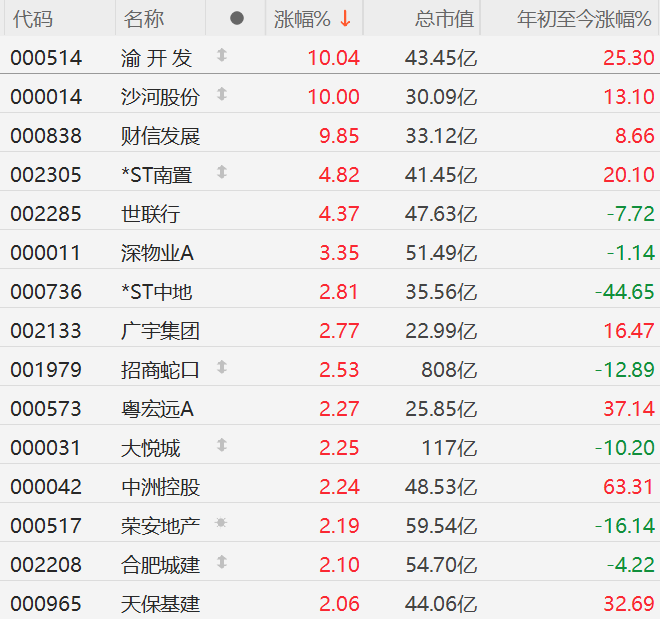660x619 pixels.
Task: Click the marker icon beside 沙河股份
Action: [222, 94]
